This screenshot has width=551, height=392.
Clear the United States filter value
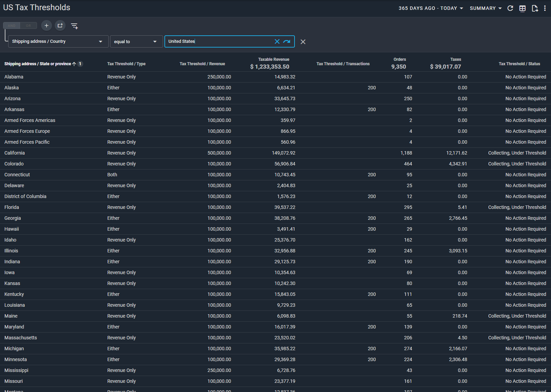pyautogui.click(x=277, y=41)
